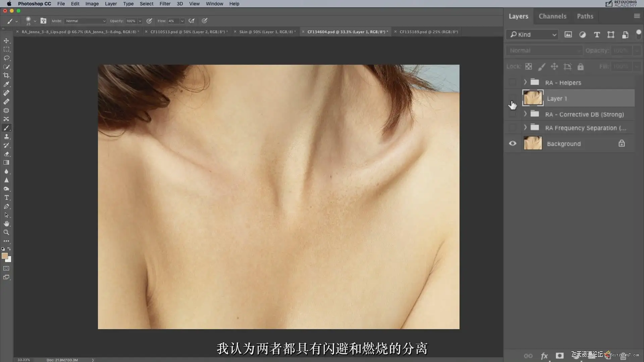The height and width of the screenshot is (362, 644).
Task: Select the Zoom tool
Action: pyautogui.click(x=6, y=232)
